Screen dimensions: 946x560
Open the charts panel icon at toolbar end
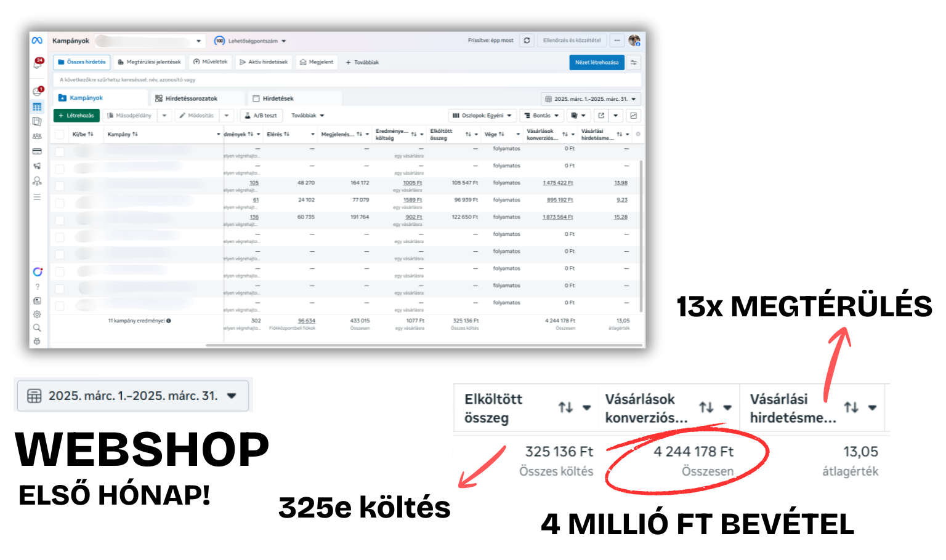633,116
